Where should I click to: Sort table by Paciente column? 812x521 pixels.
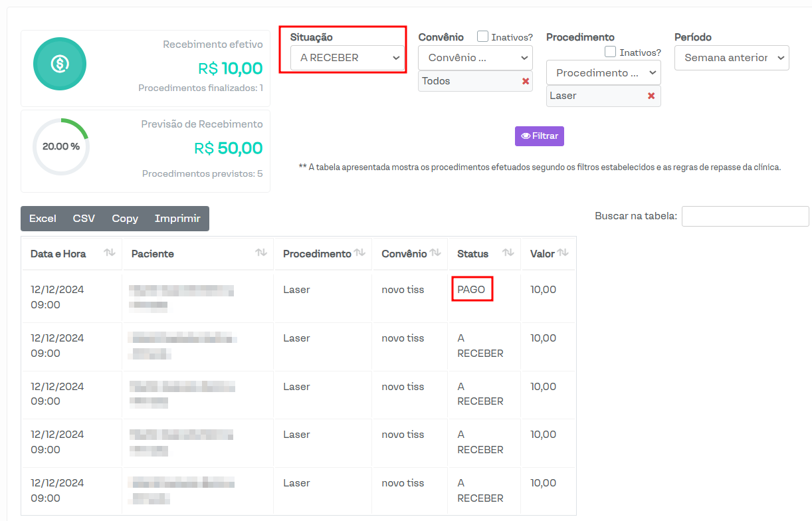coord(261,253)
